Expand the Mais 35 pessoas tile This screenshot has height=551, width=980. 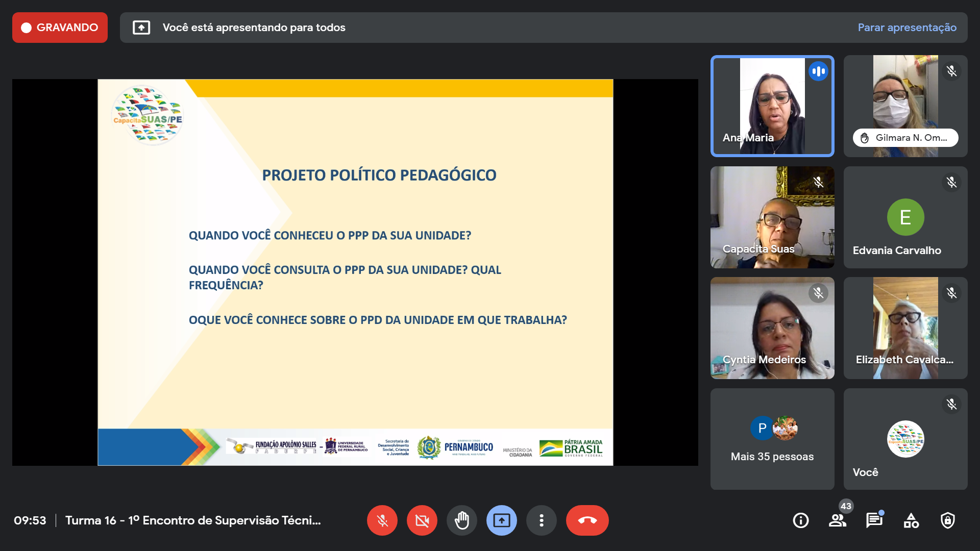click(x=772, y=439)
